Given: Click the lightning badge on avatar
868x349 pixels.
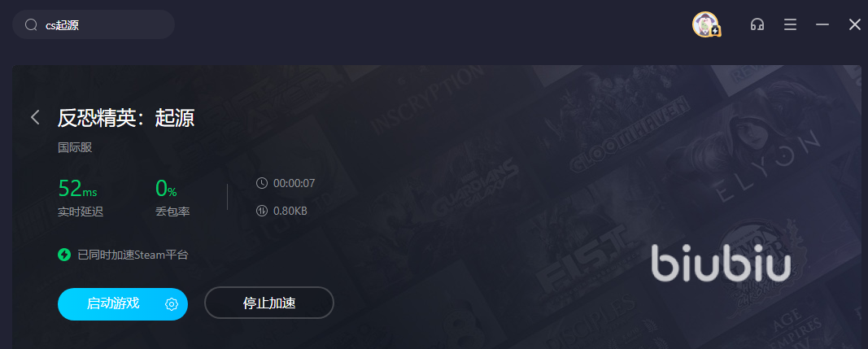Looking at the screenshot, I should pos(715,30).
